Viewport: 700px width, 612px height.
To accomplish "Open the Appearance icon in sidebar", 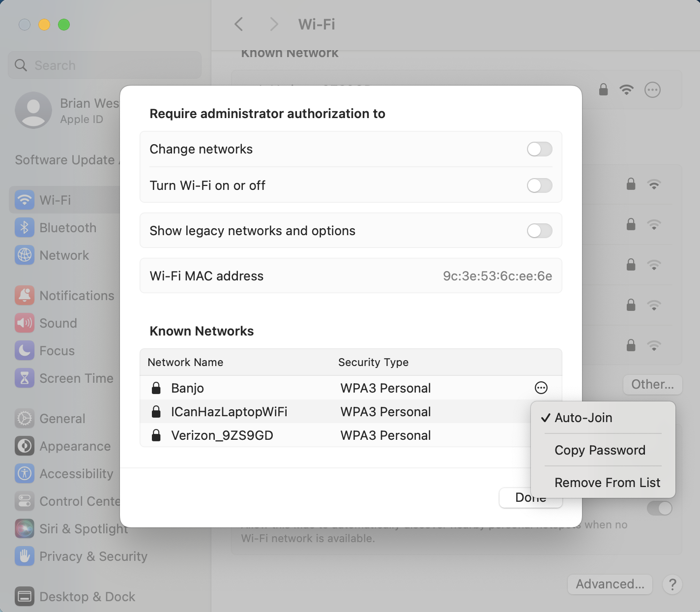I will click(x=25, y=446).
